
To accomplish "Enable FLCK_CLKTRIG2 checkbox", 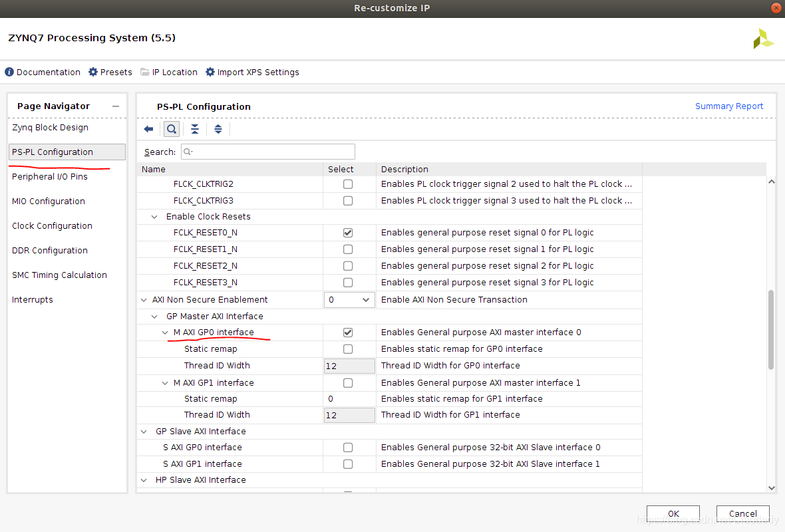I will point(348,184).
